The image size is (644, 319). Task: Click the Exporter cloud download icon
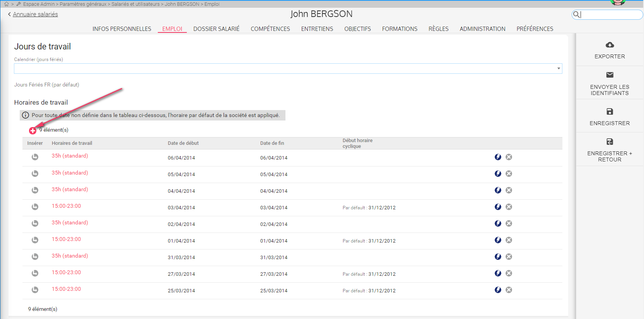pyautogui.click(x=610, y=45)
